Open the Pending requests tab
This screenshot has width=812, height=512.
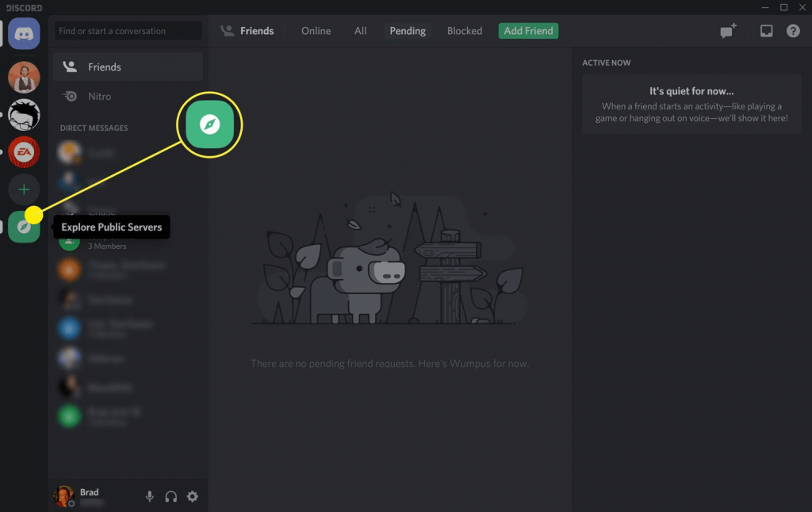pyautogui.click(x=407, y=30)
